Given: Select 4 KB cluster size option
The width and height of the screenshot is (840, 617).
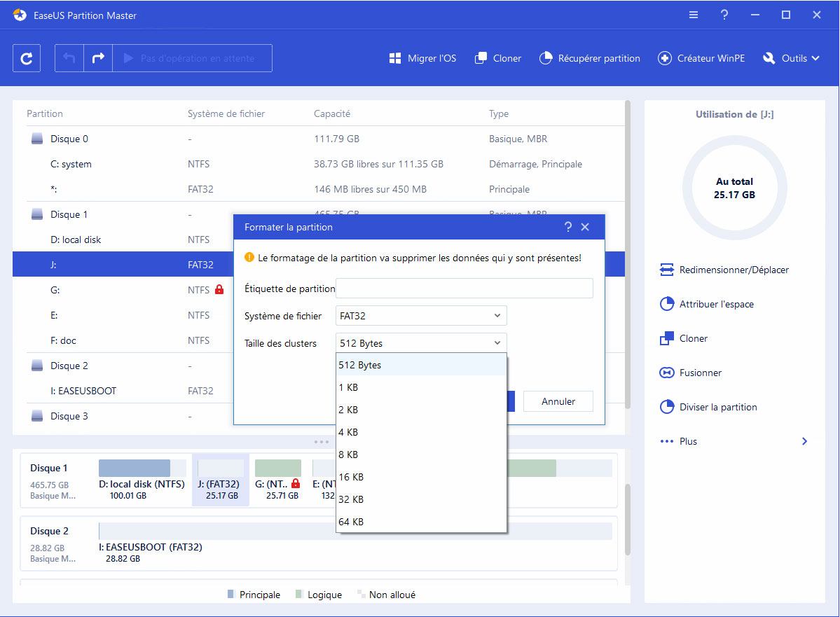Looking at the screenshot, I should 421,432.
